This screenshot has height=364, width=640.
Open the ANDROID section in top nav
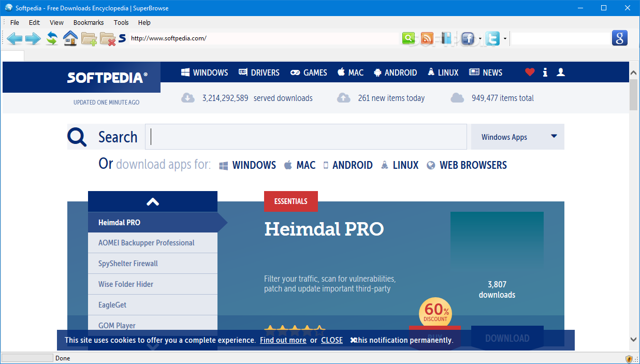click(x=396, y=72)
